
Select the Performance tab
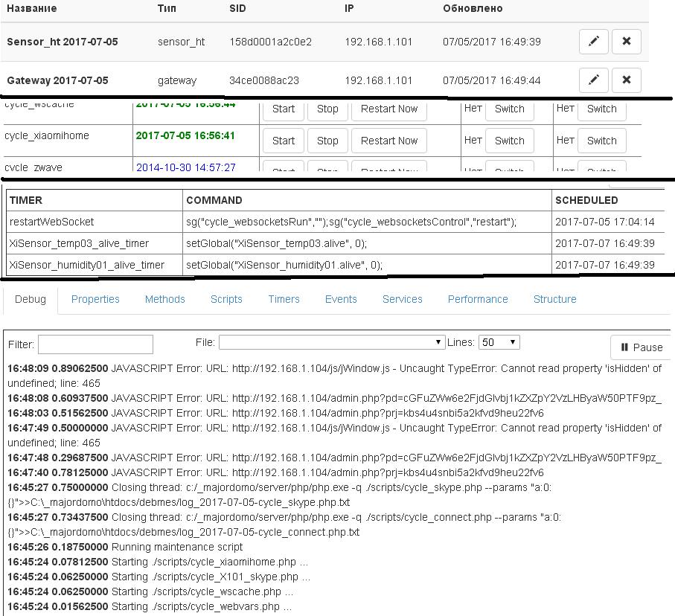(477, 299)
